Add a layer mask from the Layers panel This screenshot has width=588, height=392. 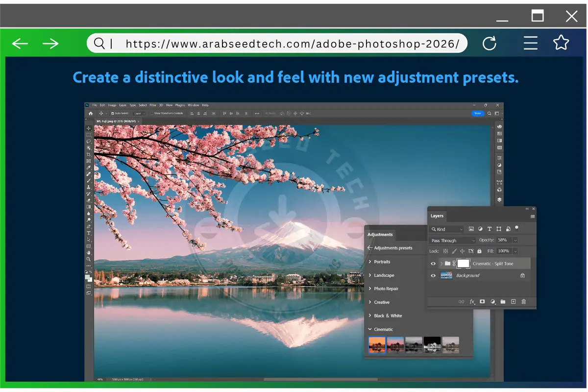482,302
